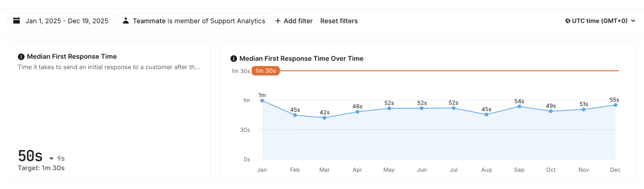This screenshot has width=644, height=189.
Task: Click the globe icon next to UTC time
Action: coord(568,21)
